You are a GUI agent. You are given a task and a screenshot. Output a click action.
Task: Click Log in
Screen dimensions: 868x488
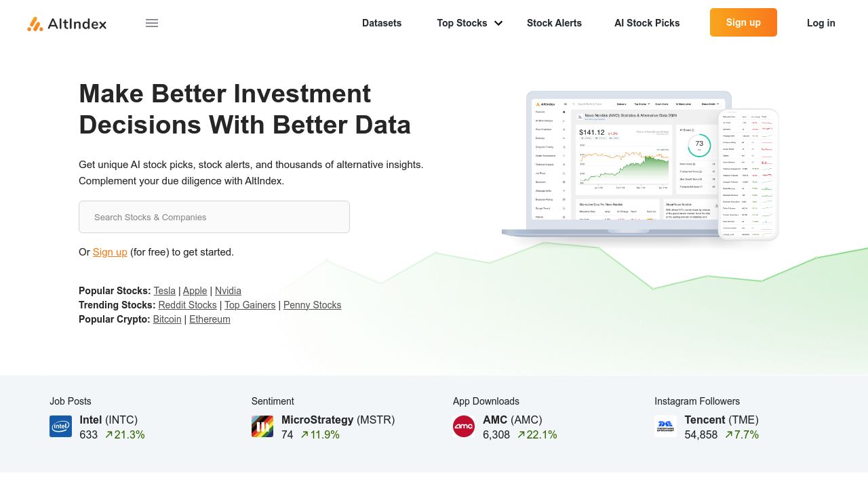pyautogui.click(x=821, y=23)
